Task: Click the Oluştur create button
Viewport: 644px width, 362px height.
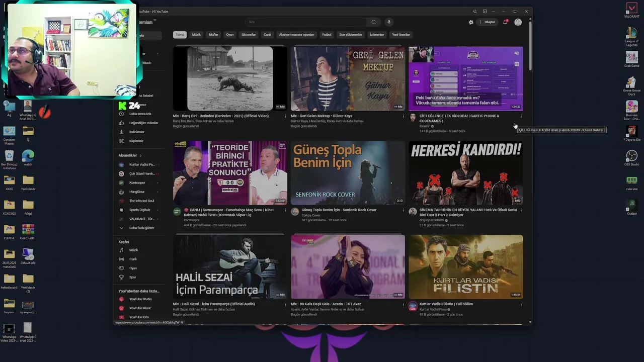Action: click(487, 22)
